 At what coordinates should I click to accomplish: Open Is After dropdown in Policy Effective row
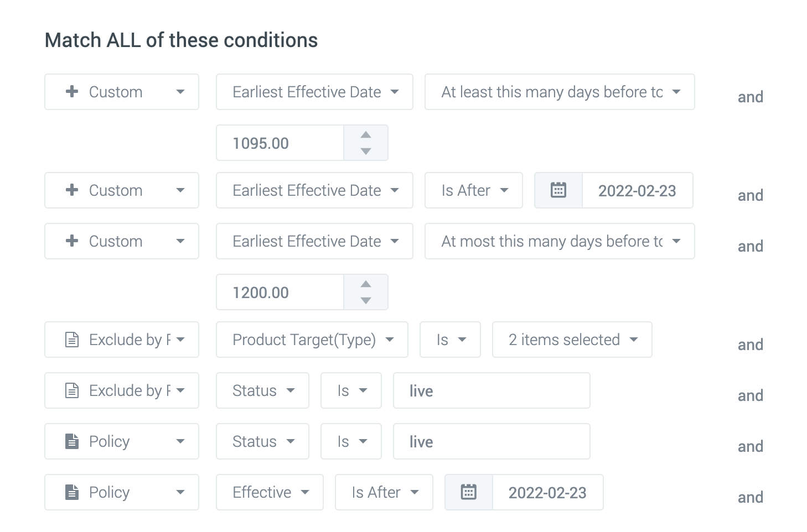[384, 492]
